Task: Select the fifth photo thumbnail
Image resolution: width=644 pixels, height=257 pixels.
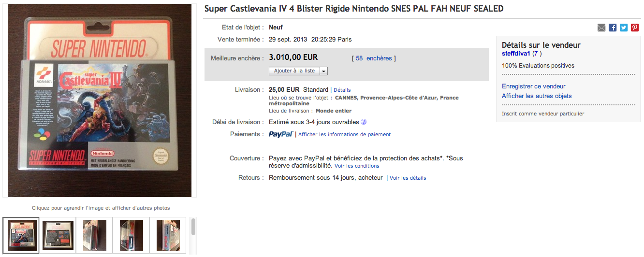Action: point(168,235)
